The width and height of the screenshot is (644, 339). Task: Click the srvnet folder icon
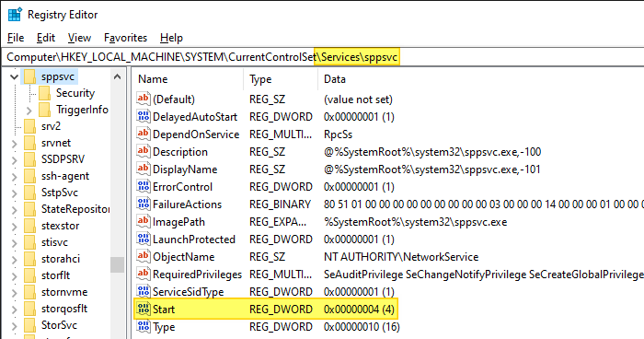tap(30, 143)
